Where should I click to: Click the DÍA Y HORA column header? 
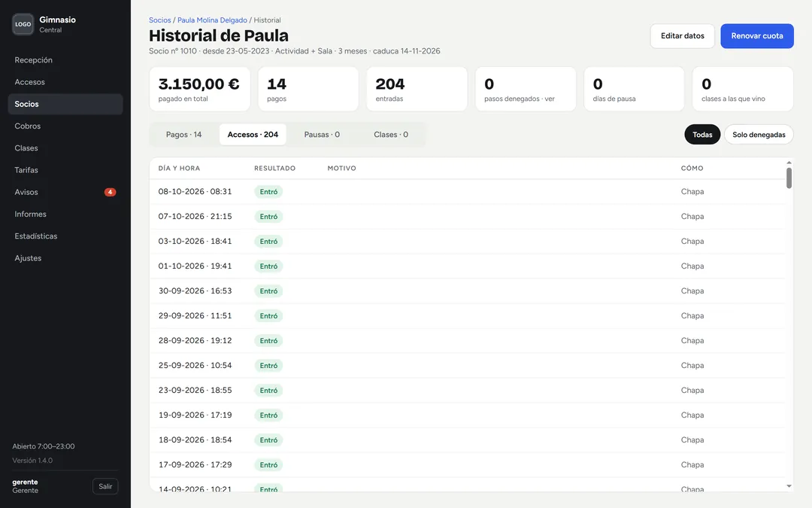[179, 169]
